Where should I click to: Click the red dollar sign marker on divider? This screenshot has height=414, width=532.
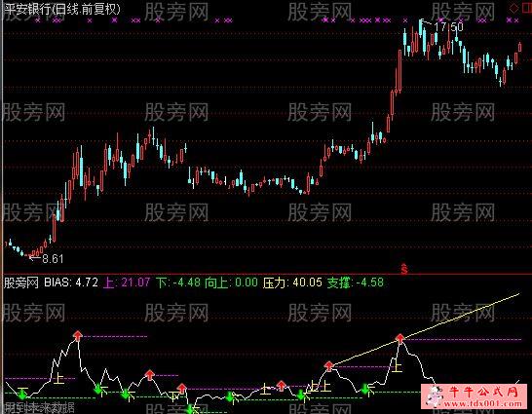[404, 269]
